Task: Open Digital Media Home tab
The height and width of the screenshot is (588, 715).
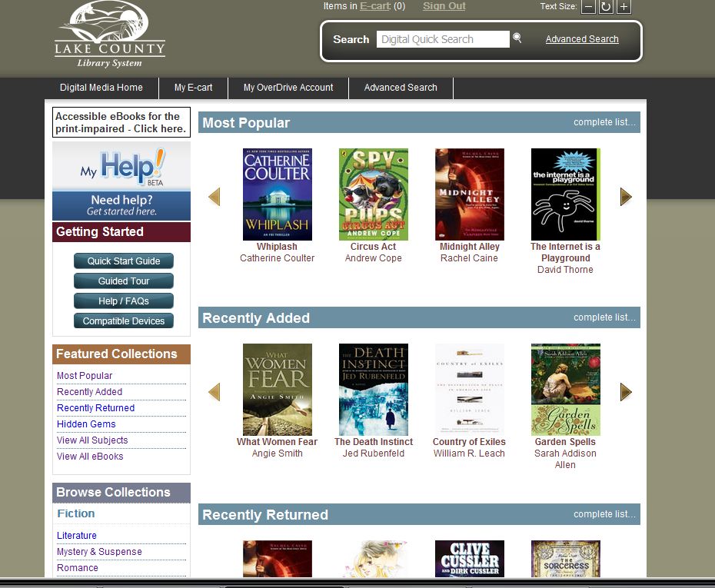Action: 101,88
